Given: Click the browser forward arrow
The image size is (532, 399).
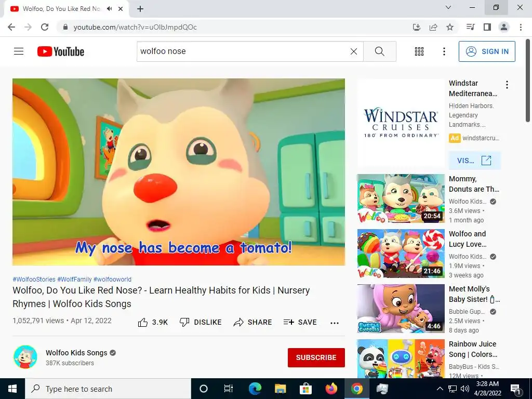Looking at the screenshot, I should pyautogui.click(x=28, y=27).
